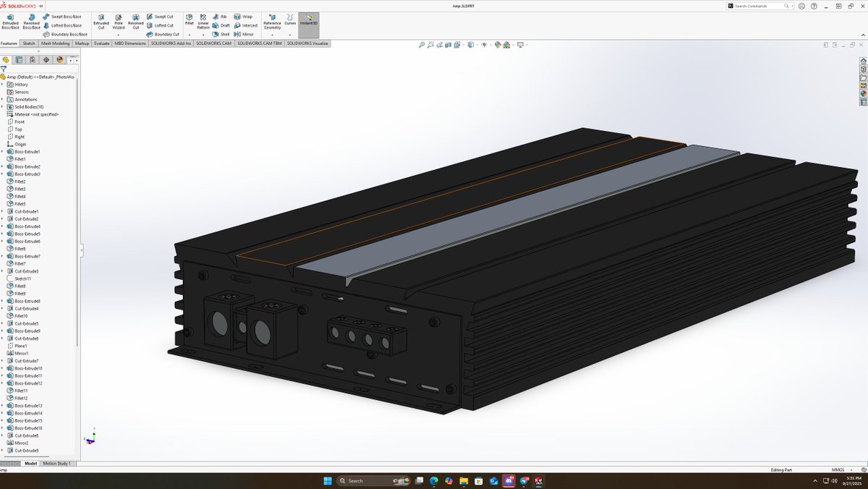Select the Intersect tool
Image resolution: width=868 pixels, height=489 pixels.
(246, 25)
